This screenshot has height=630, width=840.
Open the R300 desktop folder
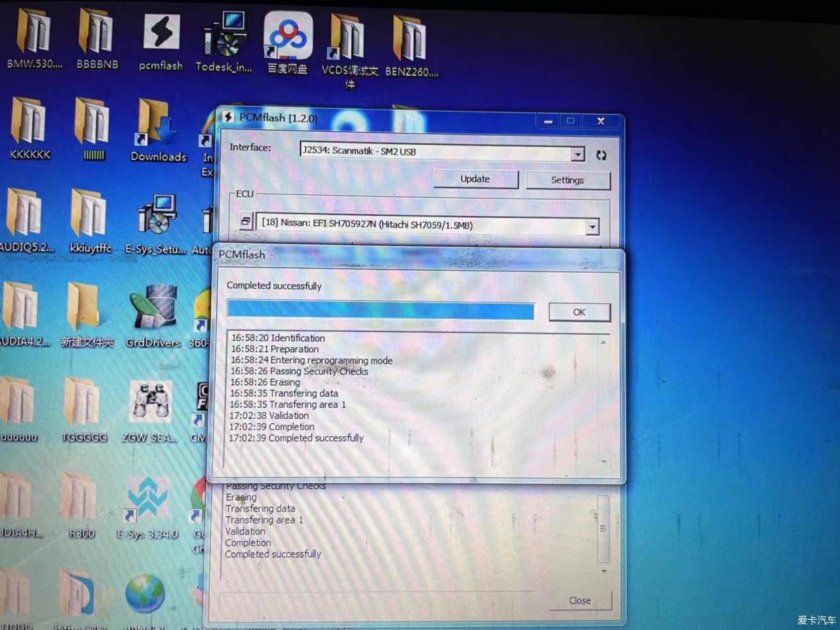coord(81,505)
